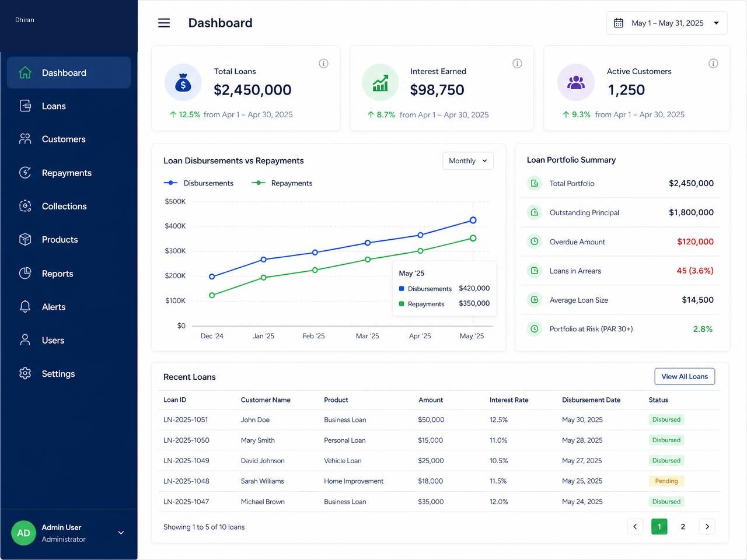Click the Portfolio at Risk clock icon

(535, 329)
